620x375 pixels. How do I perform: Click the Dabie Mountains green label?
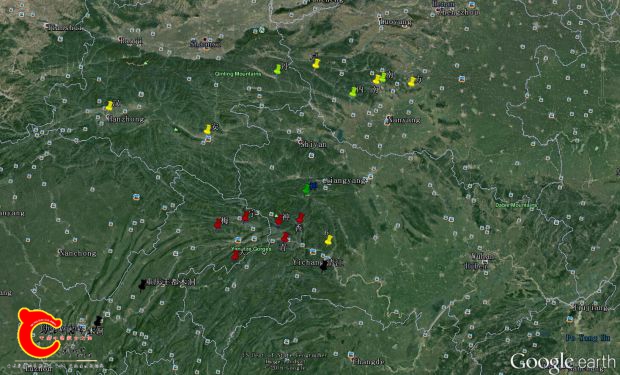(x=516, y=205)
